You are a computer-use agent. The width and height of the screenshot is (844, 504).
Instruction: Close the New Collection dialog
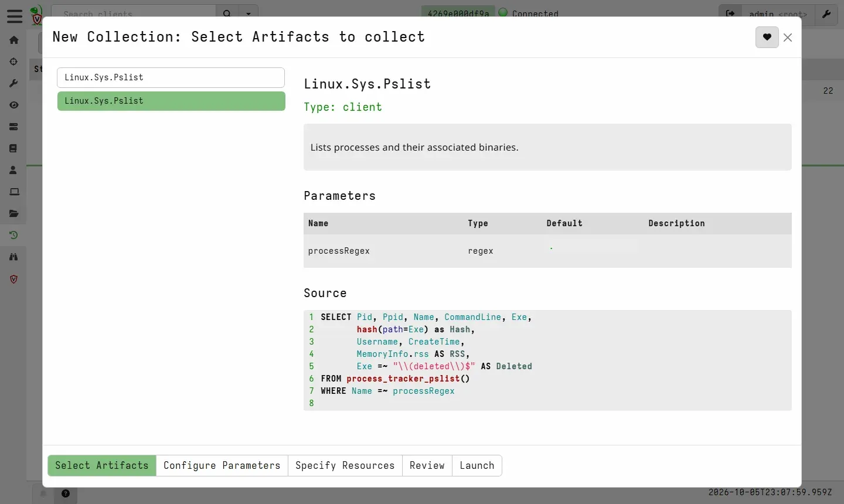pos(788,38)
